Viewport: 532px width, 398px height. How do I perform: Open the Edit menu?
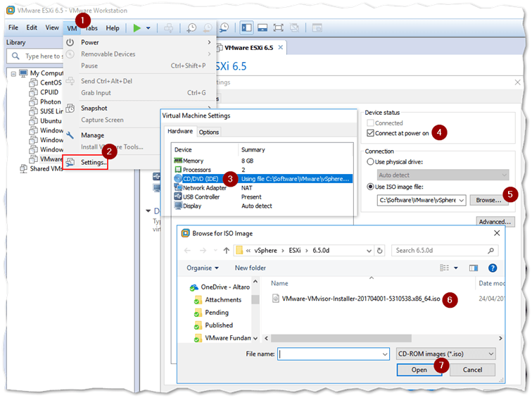[x=32, y=27]
